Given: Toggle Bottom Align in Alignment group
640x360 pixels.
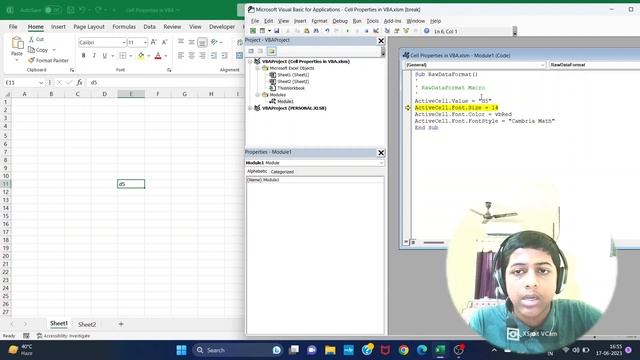Looking at the screenshot, I should pos(202,42).
